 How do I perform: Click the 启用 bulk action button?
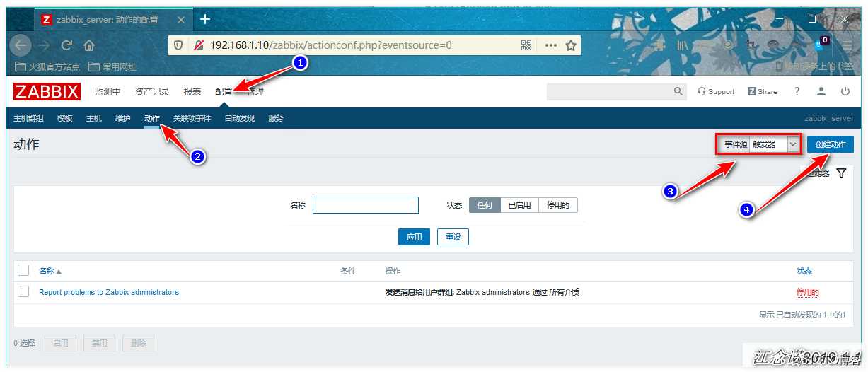[60, 343]
